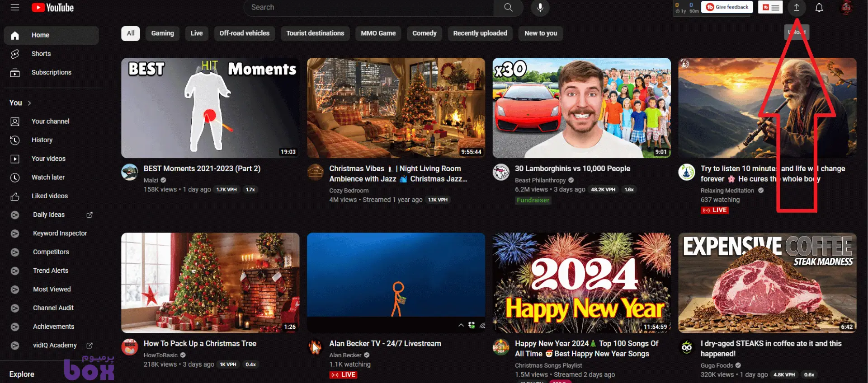Click the YouTube logo
This screenshot has height=383, width=868.
pyautogui.click(x=53, y=8)
